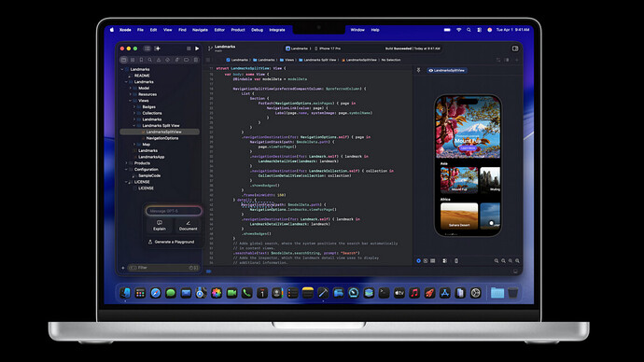Open the Report navigator icon
The image size is (644, 362).
pyautogui.click(x=195, y=60)
